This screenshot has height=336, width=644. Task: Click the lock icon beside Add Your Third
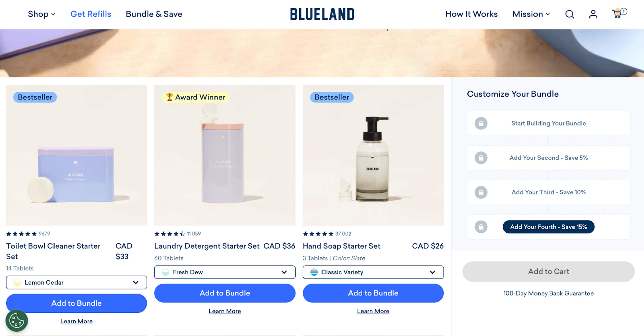click(x=481, y=192)
